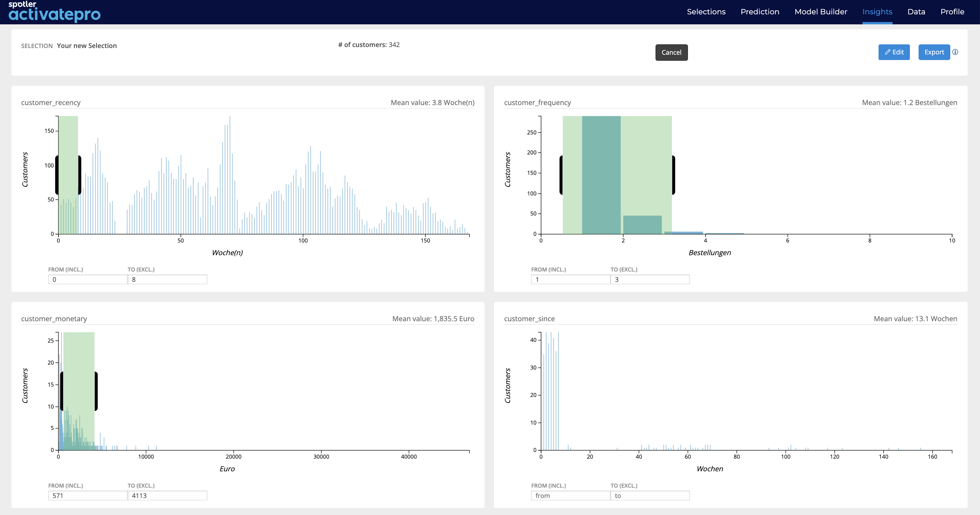Click the 'Your new Selection' name
The height and width of the screenshot is (515, 980).
(x=87, y=46)
